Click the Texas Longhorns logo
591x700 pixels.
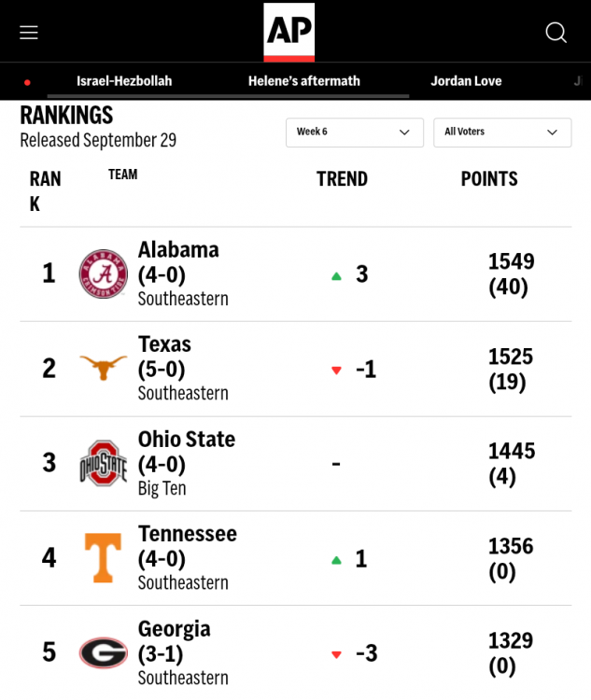(x=103, y=369)
